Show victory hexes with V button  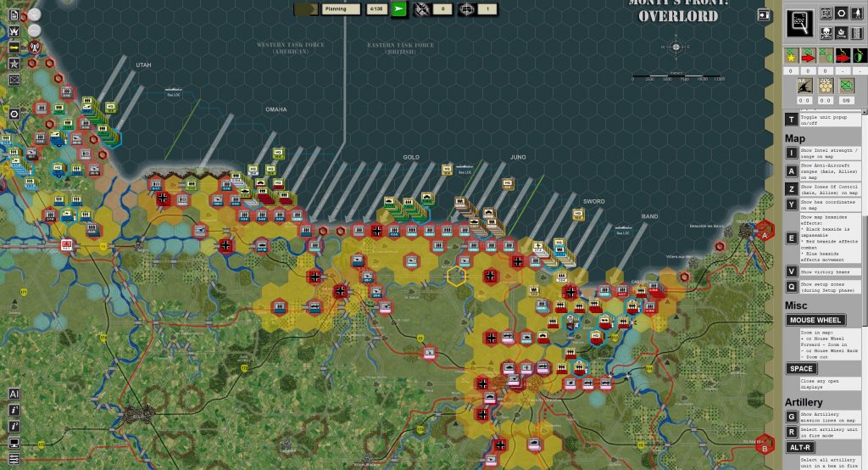click(x=791, y=271)
